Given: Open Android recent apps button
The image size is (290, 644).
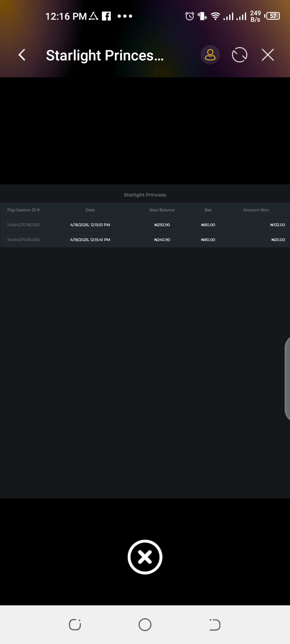Looking at the screenshot, I should [x=75, y=625].
